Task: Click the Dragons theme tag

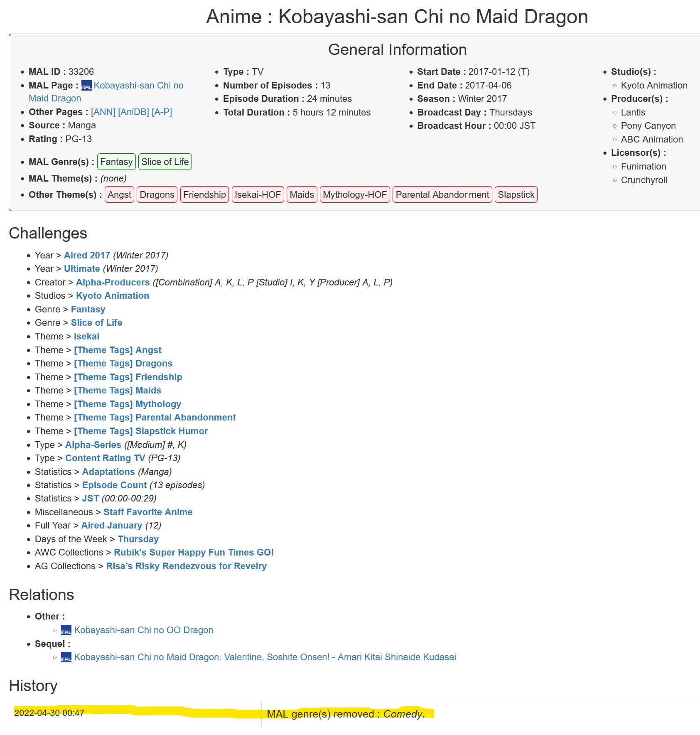Action: 157,194
